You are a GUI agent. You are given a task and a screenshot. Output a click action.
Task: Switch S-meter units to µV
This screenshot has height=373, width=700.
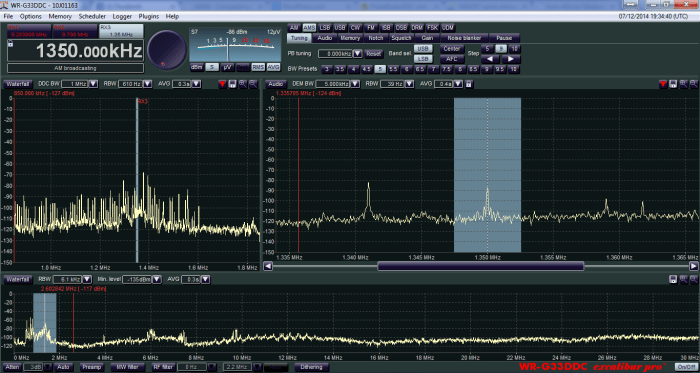(x=227, y=67)
